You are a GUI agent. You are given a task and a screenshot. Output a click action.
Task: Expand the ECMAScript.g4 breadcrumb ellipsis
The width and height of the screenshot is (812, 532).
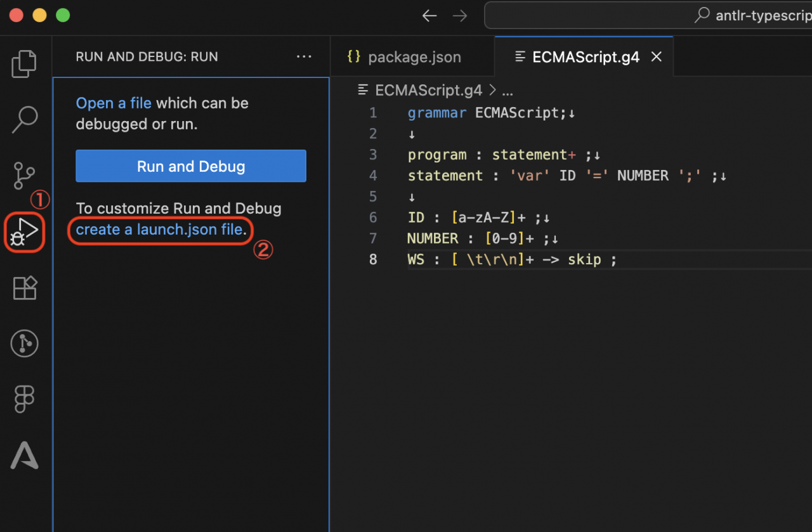(x=507, y=90)
